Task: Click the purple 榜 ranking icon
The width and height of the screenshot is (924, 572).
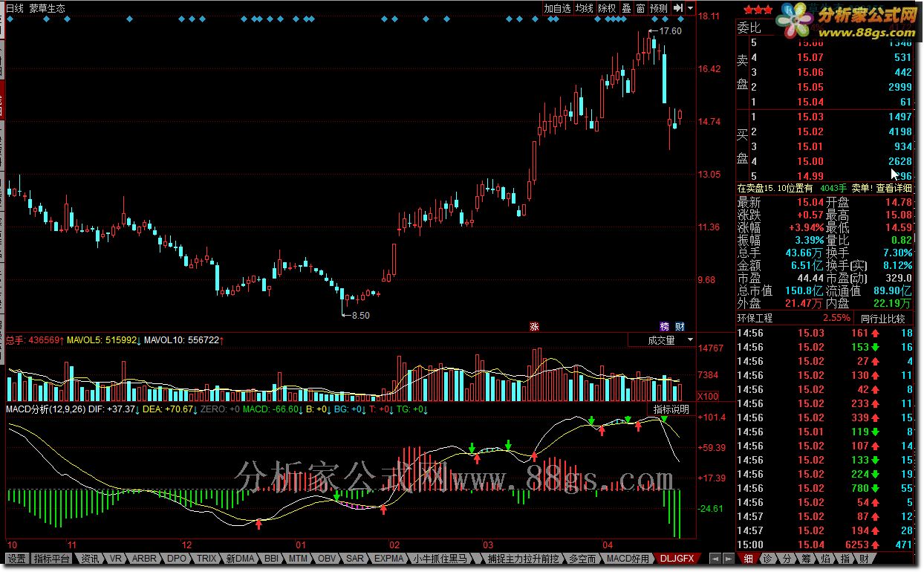Action: 665,326
